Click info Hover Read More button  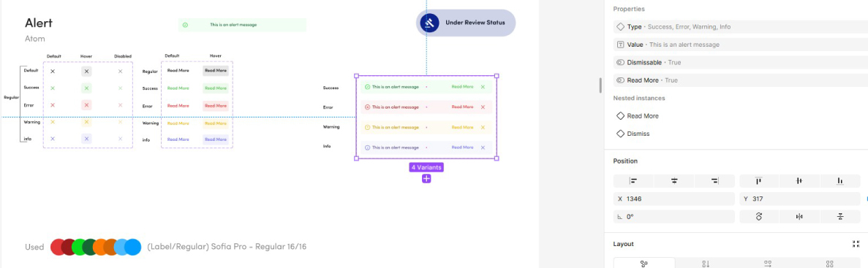[215, 139]
